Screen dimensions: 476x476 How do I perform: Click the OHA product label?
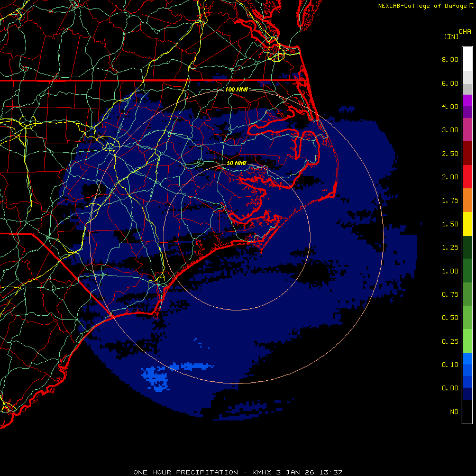[465, 32]
